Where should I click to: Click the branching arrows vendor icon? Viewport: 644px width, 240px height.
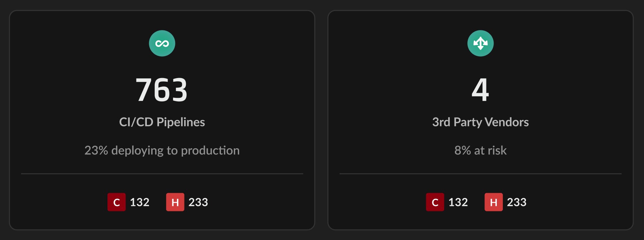[480, 43]
